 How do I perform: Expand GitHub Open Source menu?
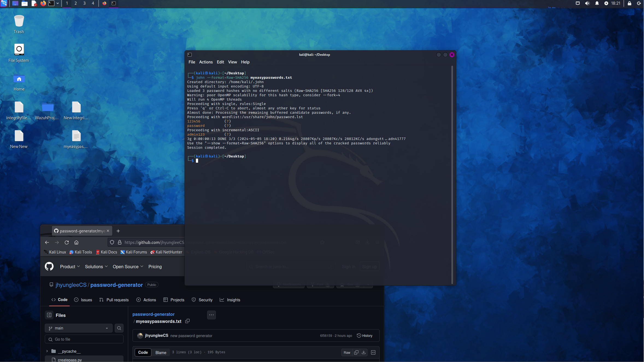(128, 267)
